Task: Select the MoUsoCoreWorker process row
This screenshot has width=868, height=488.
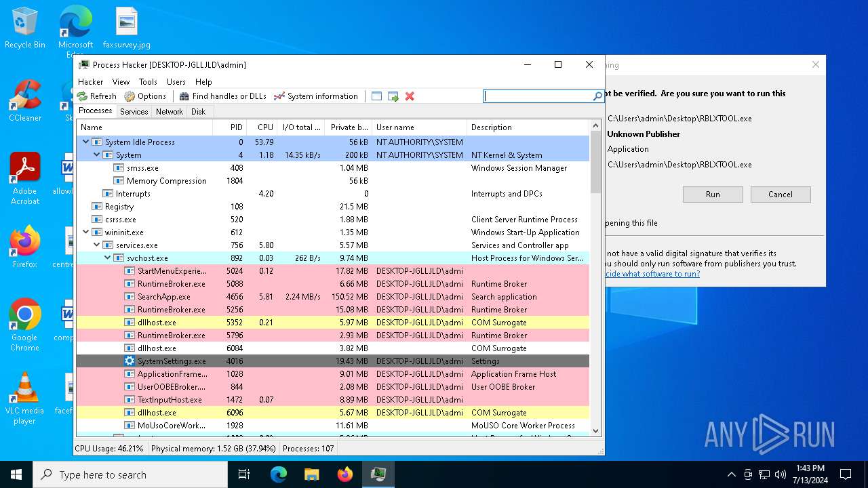Action: tap(332, 426)
